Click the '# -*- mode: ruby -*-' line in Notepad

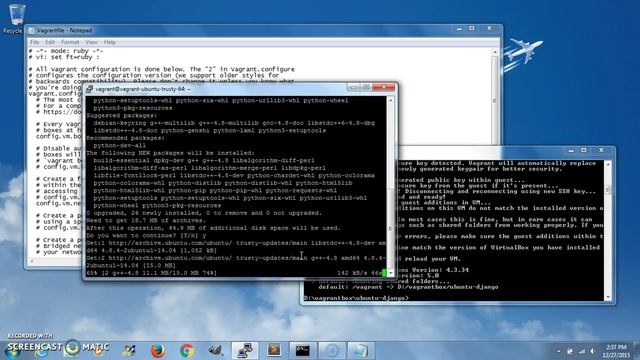[66, 51]
